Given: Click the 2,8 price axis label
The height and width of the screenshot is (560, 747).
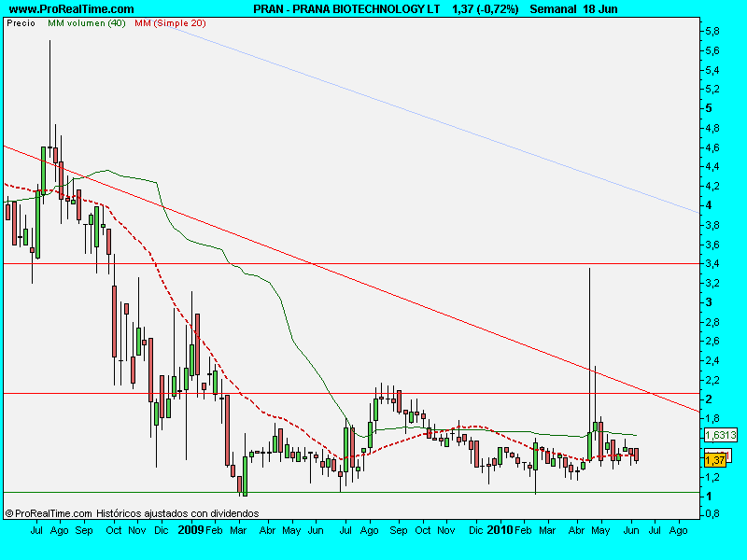Looking at the screenshot, I should [x=712, y=322].
